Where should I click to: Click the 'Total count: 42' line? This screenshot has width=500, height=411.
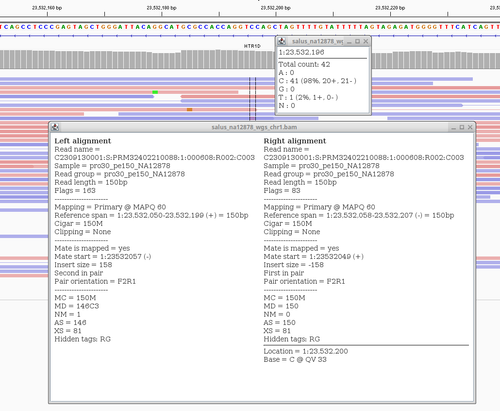click(x=304, y=64)
